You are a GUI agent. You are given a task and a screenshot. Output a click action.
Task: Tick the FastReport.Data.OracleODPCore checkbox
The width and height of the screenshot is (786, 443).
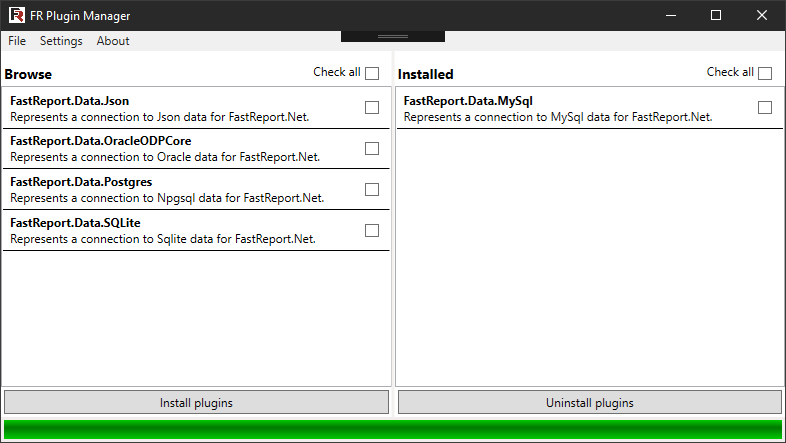coord(372,149)
